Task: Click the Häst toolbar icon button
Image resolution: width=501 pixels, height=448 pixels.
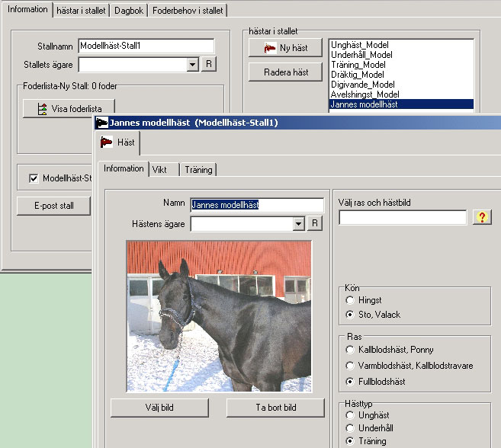Action: coord(117,142)
